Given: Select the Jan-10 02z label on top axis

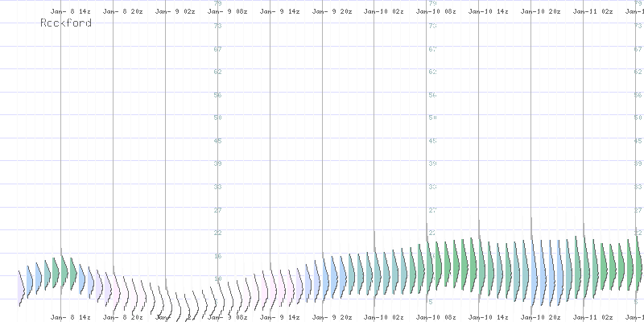Looking at the screenshot, I should point(383,13).
